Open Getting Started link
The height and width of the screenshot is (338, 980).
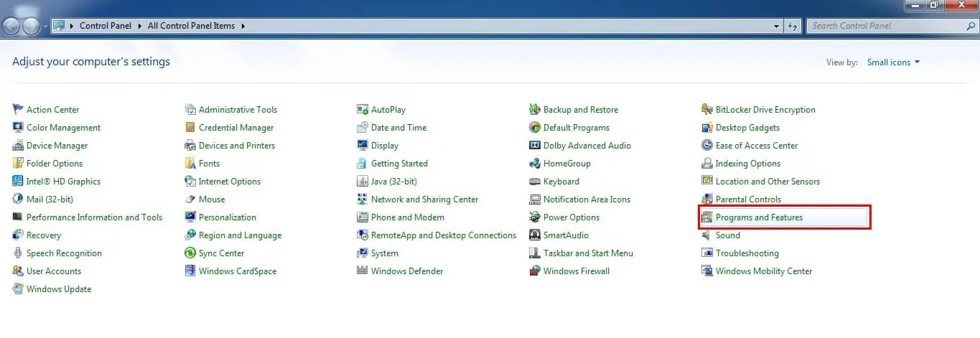[399, 164]
